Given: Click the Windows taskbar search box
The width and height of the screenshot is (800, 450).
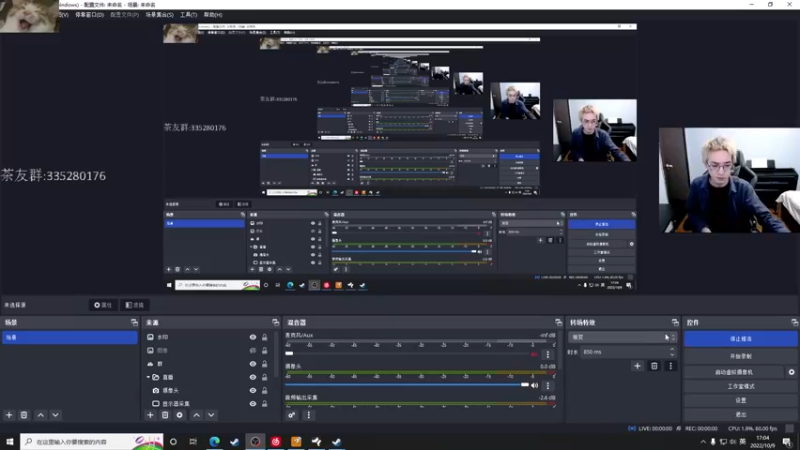Looking at the screenshot, I should click(92, 441).
